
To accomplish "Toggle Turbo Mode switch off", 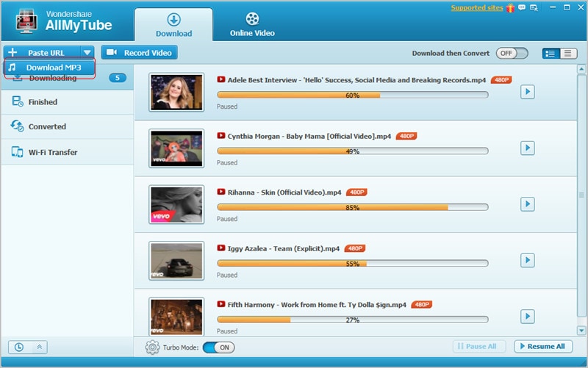I will (x=218, y=347).
